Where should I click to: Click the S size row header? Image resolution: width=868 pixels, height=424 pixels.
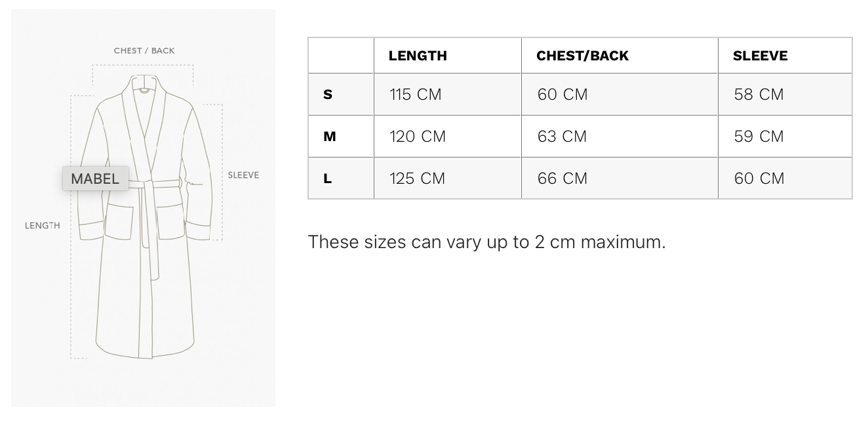pos(328,95)
